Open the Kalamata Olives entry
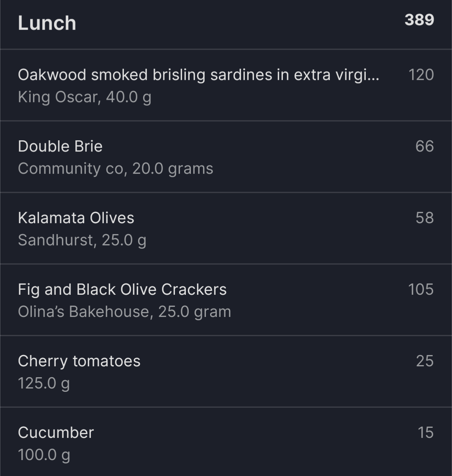The width and height of the screenshot is (452, 476). (226, 229)
